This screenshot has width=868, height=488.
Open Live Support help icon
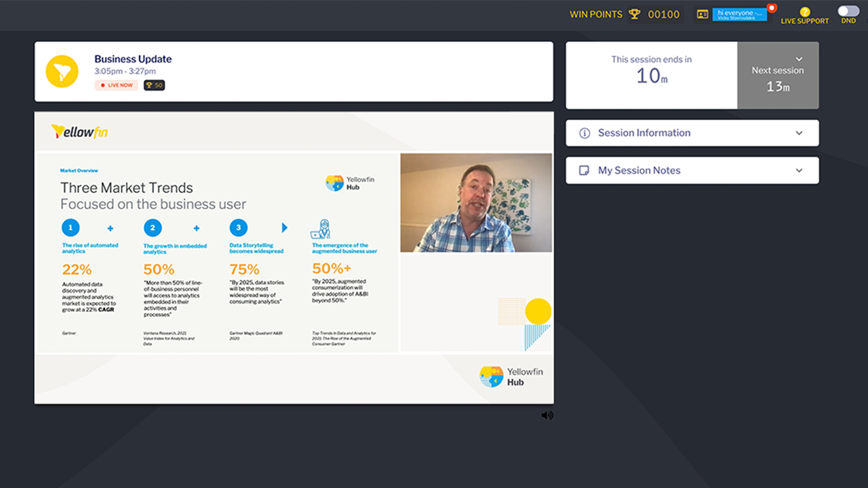click(804, 12)
